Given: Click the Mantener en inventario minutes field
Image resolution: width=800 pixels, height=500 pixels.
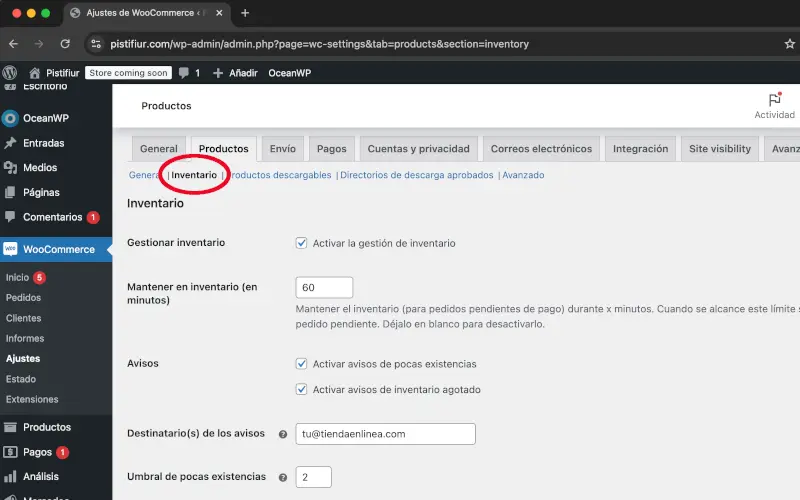Looking at the screenshot, I should coord(324,287).
